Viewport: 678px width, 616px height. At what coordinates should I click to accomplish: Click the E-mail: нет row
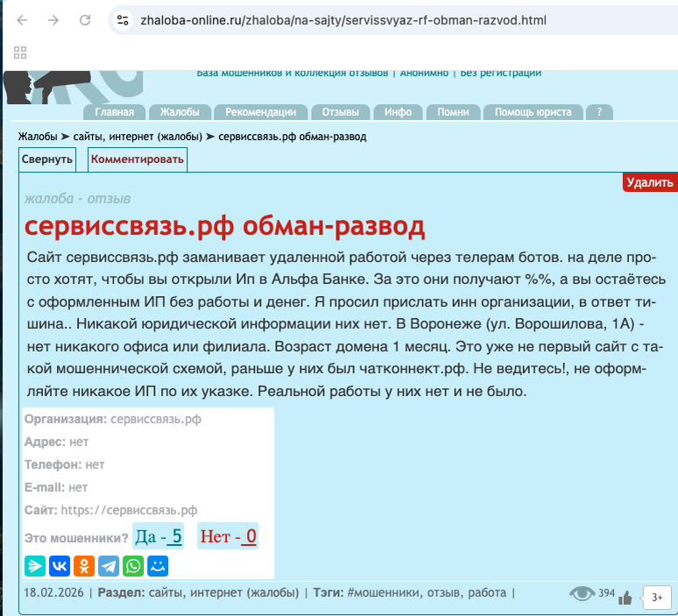(x=56, y=487)
